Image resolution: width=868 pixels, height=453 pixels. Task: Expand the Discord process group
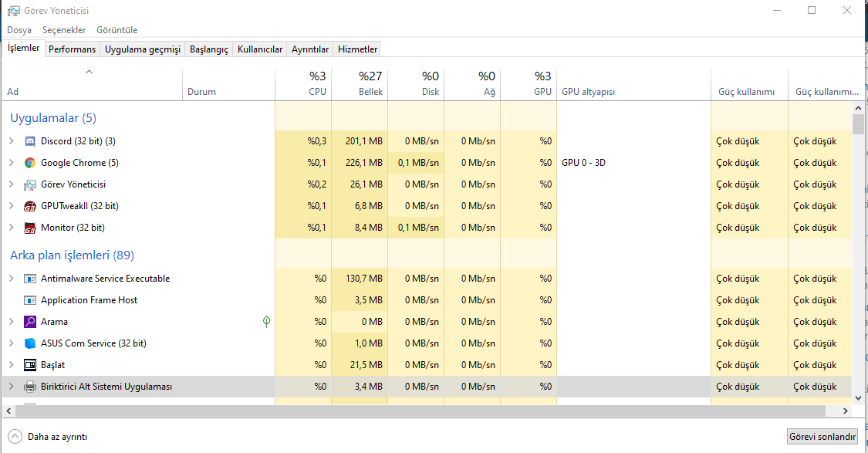click(x=11, y=141)
